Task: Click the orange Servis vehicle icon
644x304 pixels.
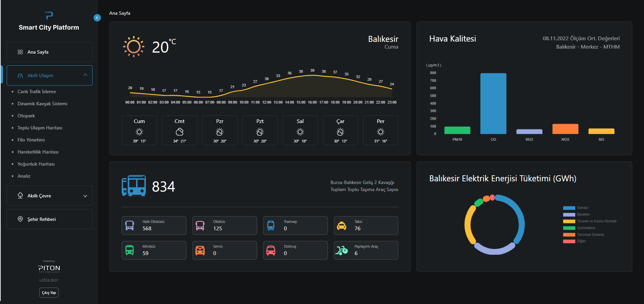Action: point(200,250)
